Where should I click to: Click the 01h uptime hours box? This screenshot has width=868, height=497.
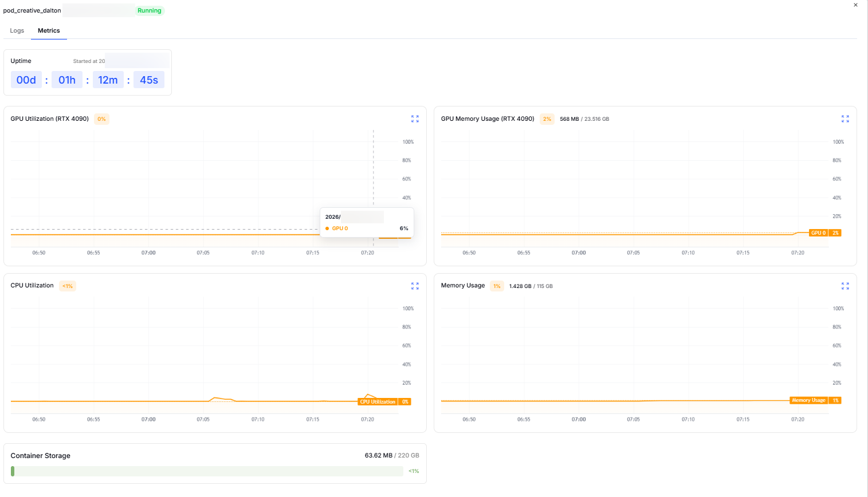(67, 80)
